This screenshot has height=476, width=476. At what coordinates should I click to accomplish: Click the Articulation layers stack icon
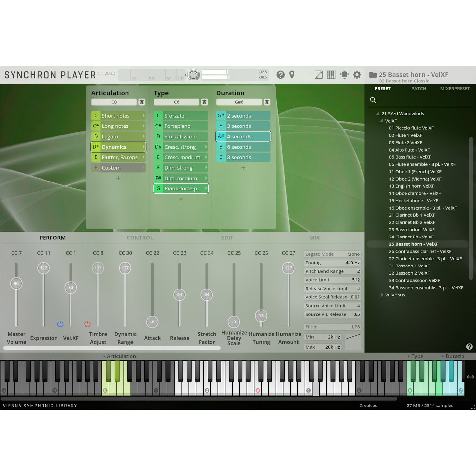click(142, 102)
